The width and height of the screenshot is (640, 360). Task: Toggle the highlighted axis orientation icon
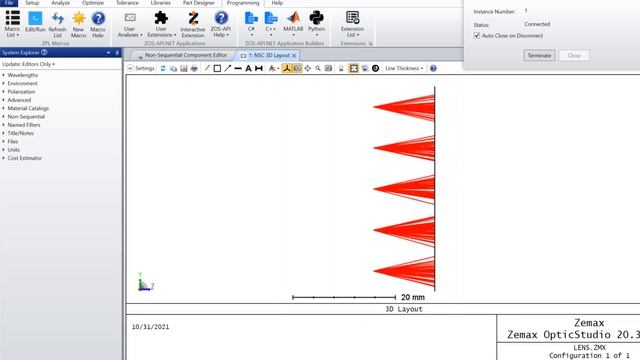click(287, 68)
